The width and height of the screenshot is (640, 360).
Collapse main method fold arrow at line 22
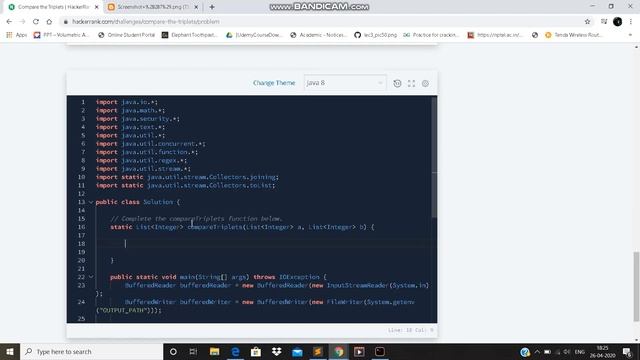[91, 277]
